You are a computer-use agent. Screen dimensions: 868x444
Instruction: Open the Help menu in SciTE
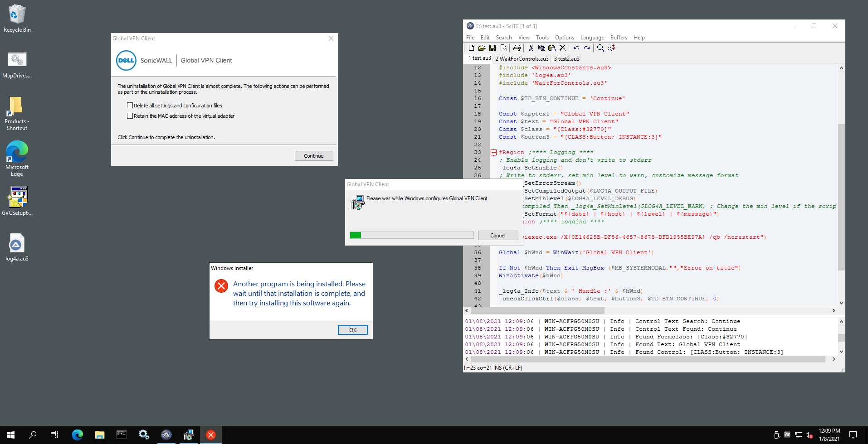click(639, 38)
